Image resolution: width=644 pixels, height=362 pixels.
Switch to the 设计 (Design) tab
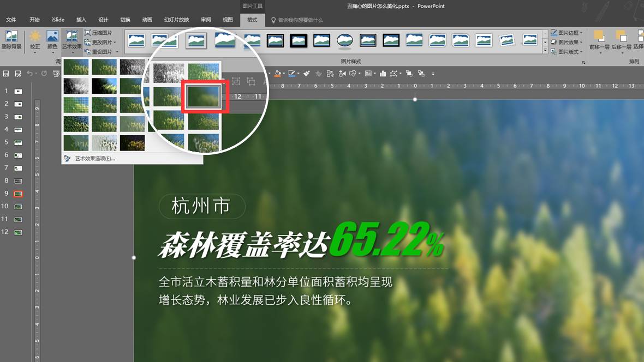point(103,20)
